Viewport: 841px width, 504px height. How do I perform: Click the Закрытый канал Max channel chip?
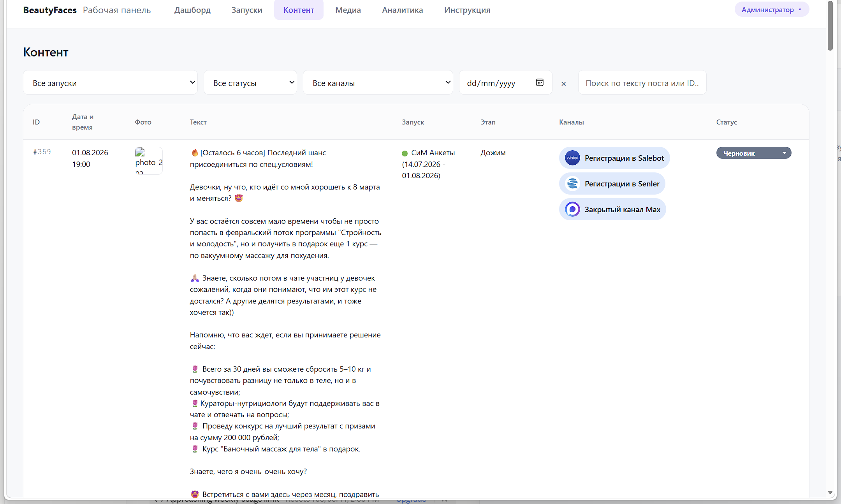612,209
